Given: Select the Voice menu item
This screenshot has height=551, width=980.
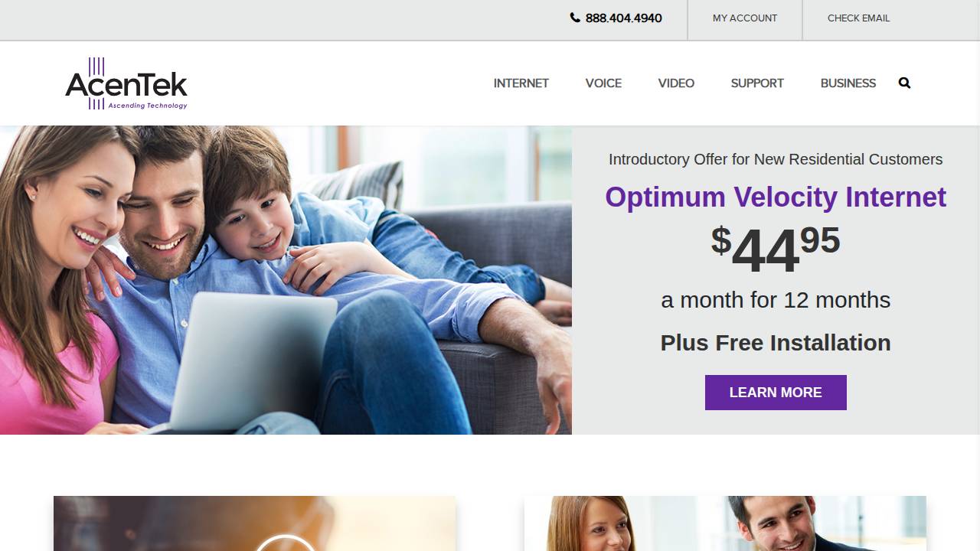Looking at the screenshot, I should 603,83.
